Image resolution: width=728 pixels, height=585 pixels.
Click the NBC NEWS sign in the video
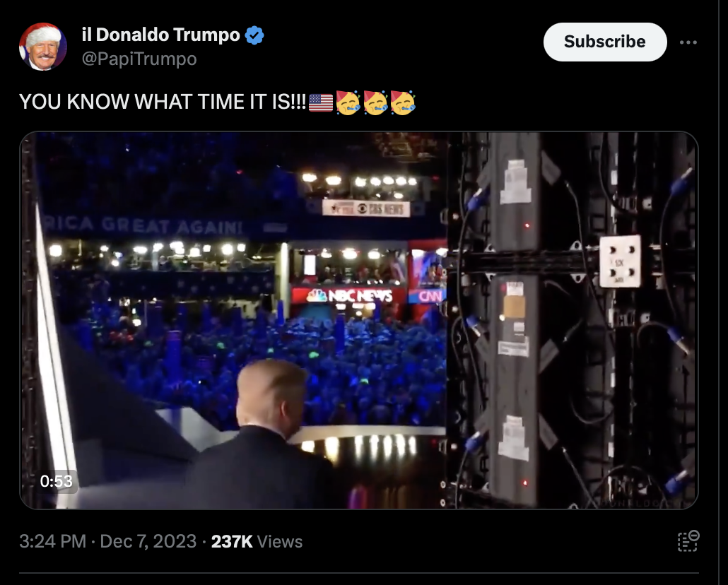coord(349,295)
